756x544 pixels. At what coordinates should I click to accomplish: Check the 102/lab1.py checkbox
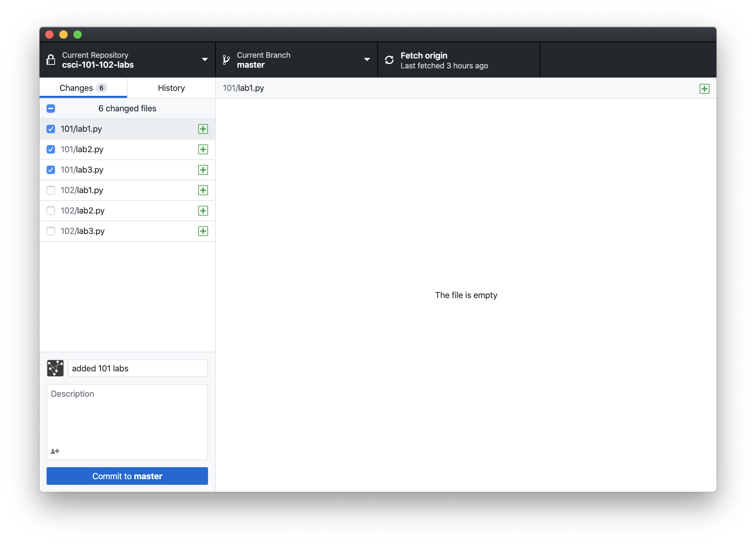(51, 190)
